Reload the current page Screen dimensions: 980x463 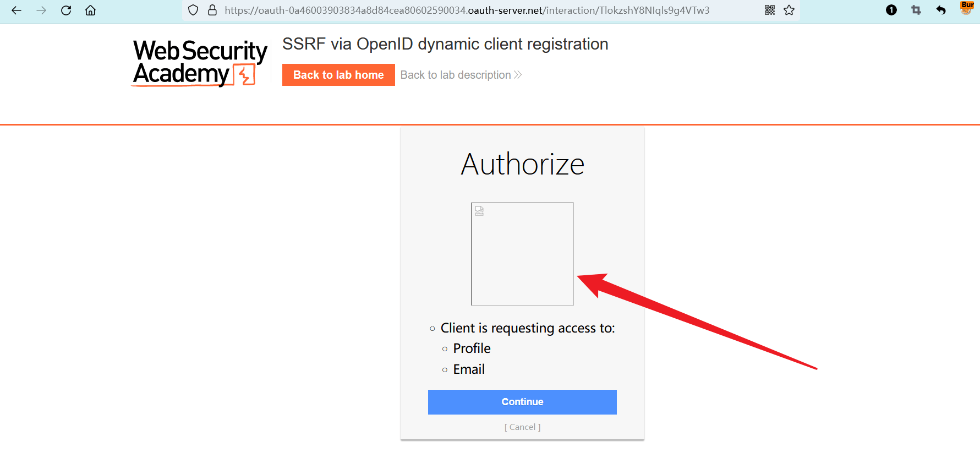[66, 10]
